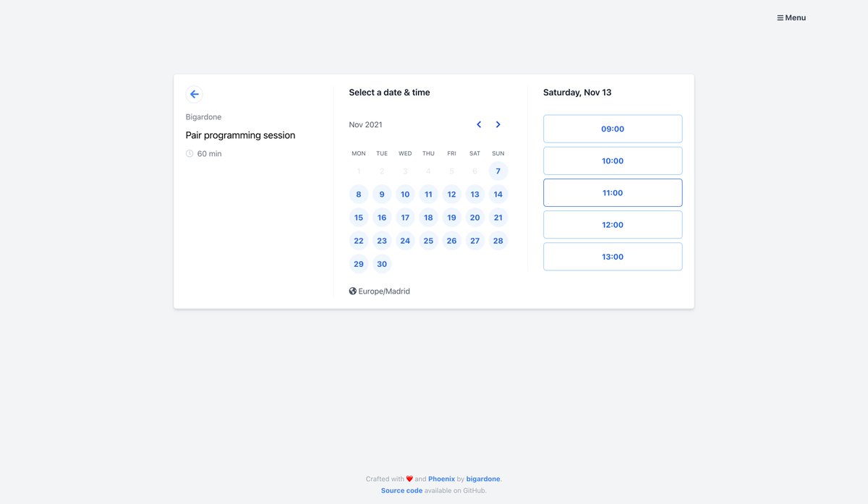Choose the 10:00 time slot

pyautogui.click(x=613, y=161)
